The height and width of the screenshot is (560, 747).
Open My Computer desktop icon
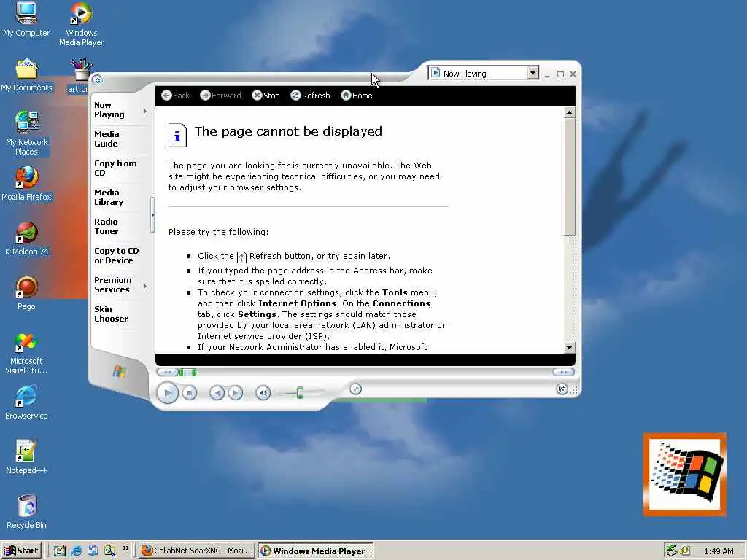pyautogui.click(x=26, y=20)
